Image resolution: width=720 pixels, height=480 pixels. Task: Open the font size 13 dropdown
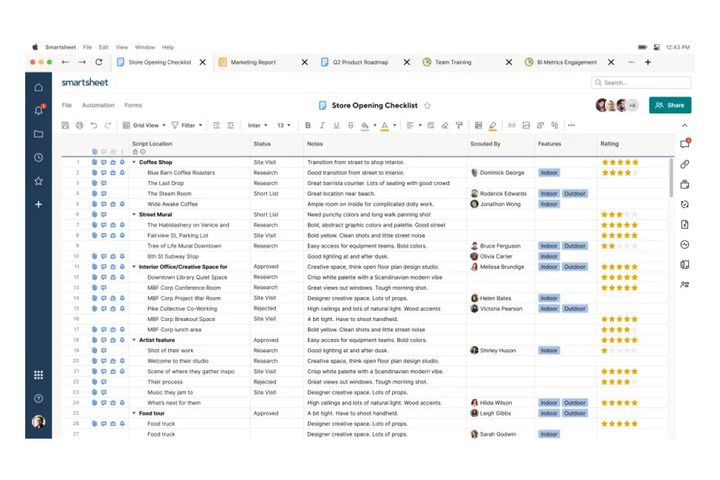pyautogui.click(x=284, y=125)
